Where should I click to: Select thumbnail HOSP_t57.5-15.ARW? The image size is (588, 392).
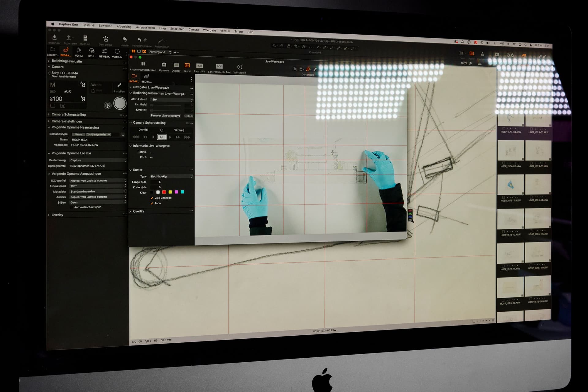tap(511, 185)
